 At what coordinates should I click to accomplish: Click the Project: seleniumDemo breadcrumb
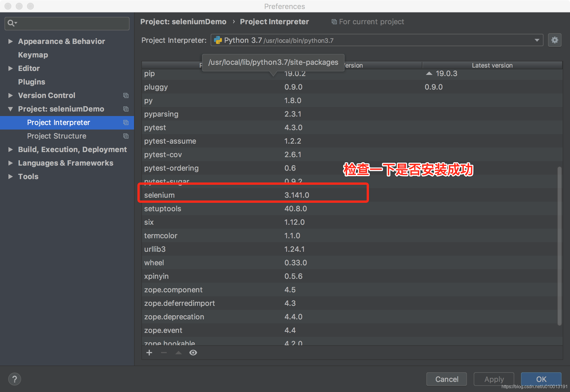click(183, 22)
